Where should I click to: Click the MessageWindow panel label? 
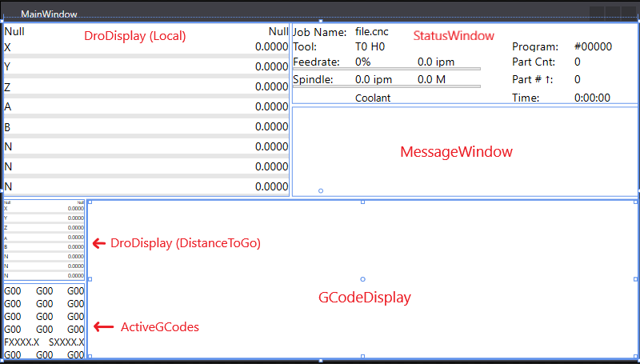[x=456, y=151]
